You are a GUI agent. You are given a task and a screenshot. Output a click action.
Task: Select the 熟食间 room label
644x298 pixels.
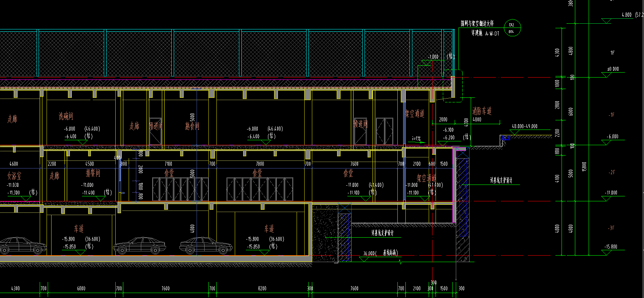pos(192,126)
